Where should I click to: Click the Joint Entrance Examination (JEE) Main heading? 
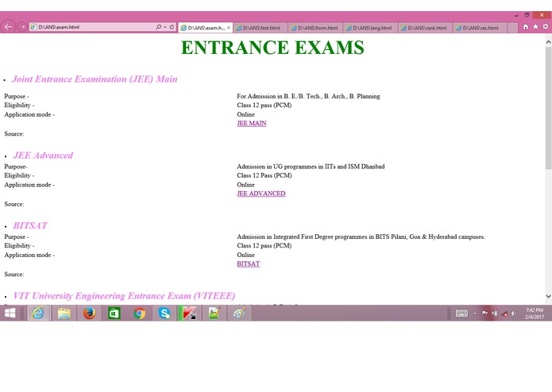(x=95, y=79)
